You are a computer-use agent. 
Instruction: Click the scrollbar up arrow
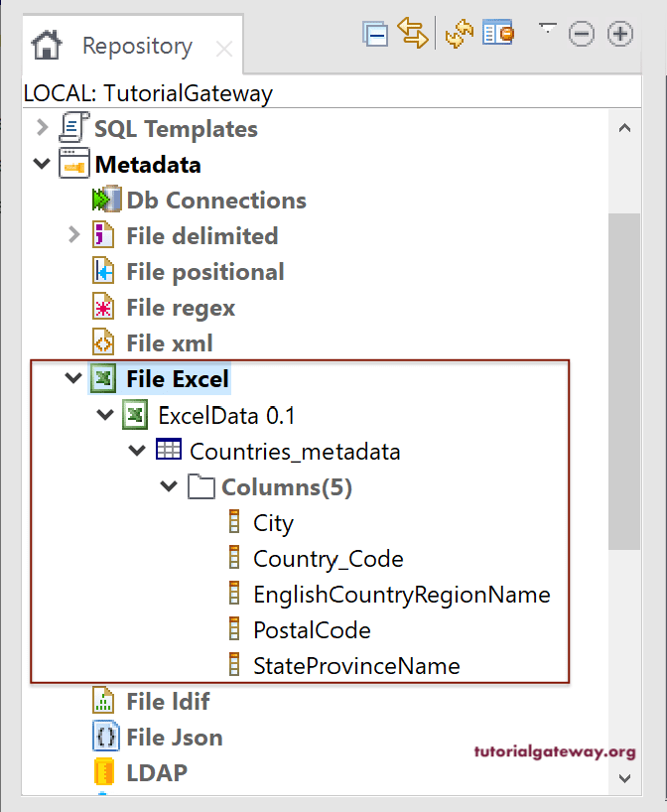tap(624, 127)
